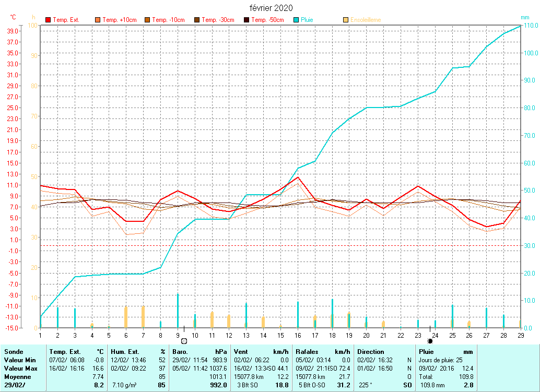This screenshot has height=392, width=540.
Task: Click the cyan Pluie legend swatch
Action: click(296, 20)
